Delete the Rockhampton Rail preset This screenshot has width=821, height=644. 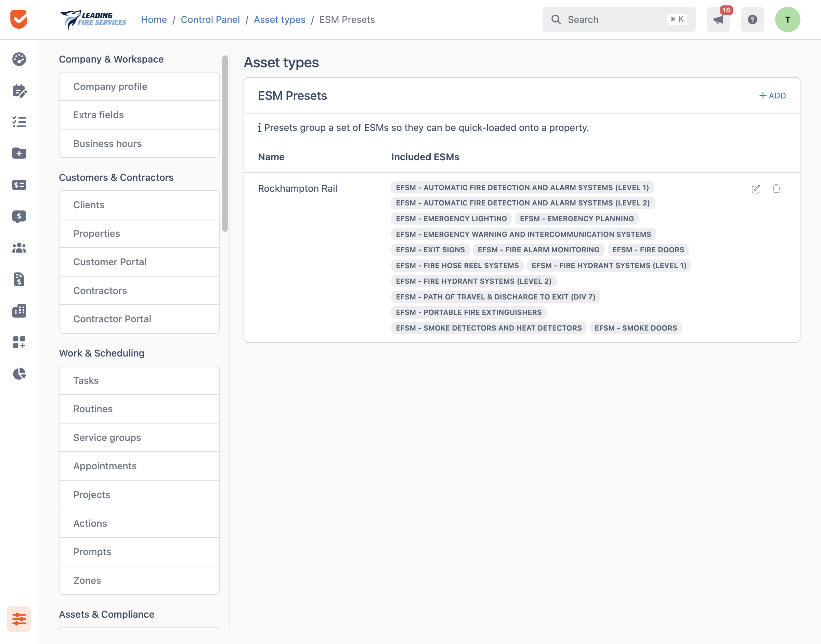[776, 189]
